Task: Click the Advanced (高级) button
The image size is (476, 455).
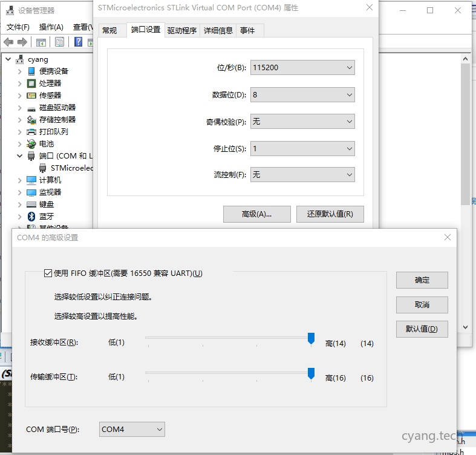Action: click(257, 214)
